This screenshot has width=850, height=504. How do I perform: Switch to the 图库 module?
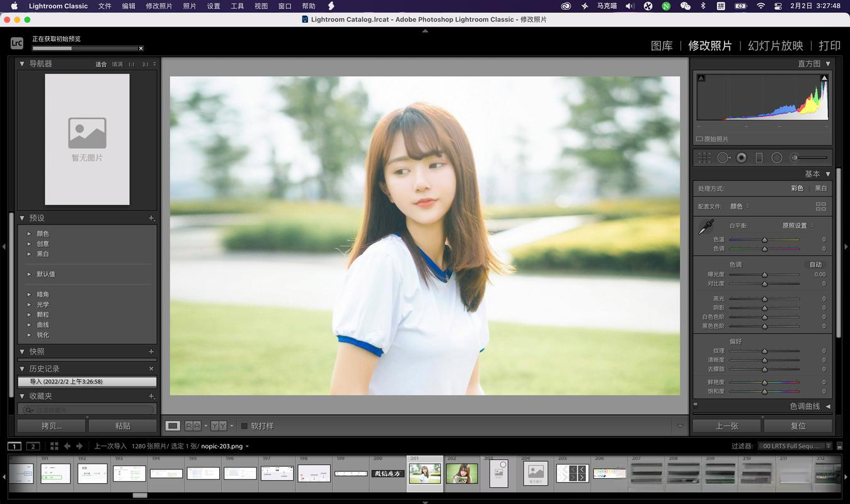pos(662,45)
